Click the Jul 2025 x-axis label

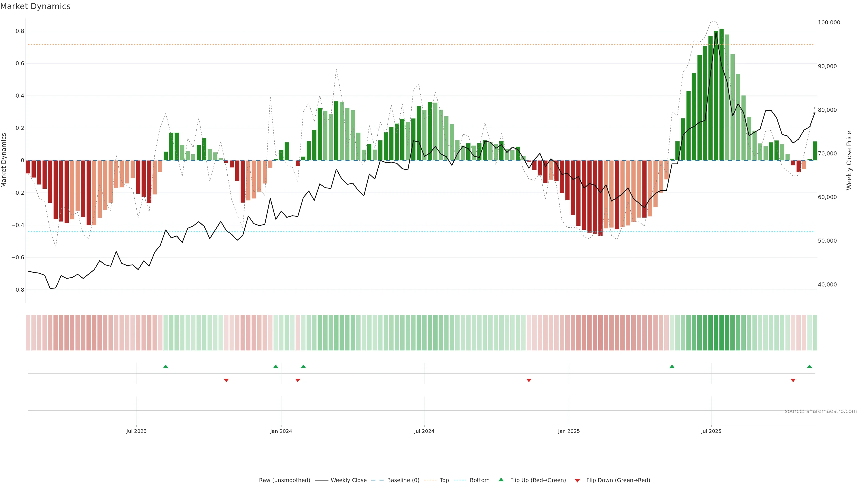(x=711, y=431)
